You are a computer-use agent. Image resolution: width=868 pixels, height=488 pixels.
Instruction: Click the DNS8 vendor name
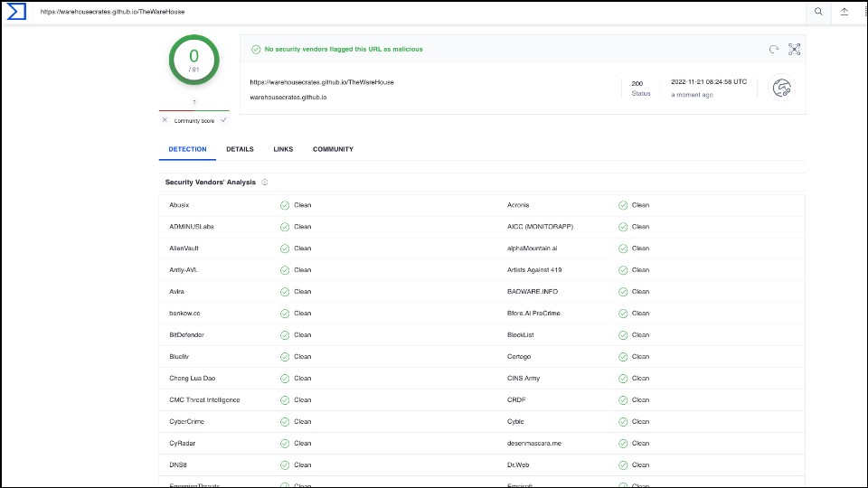178,465
